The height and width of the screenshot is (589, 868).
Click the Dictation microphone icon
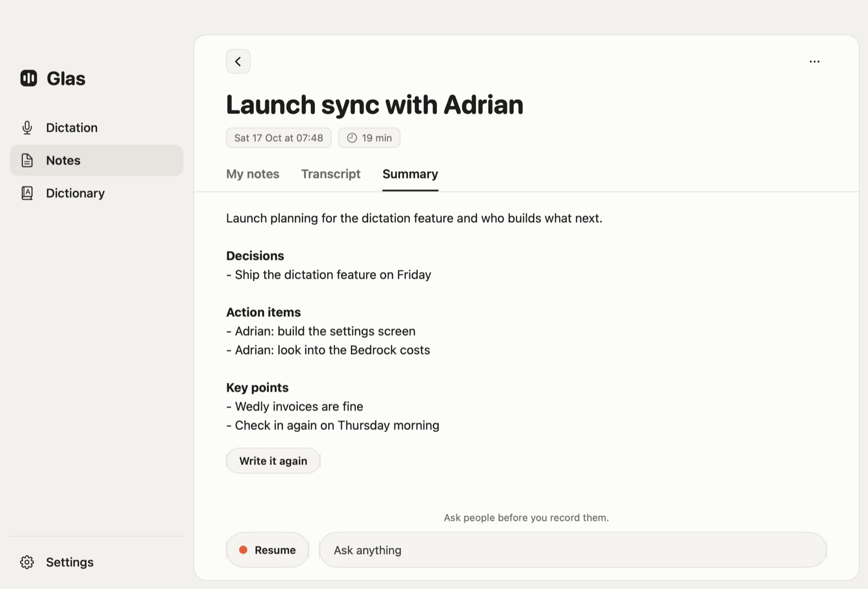coord(27,127)
